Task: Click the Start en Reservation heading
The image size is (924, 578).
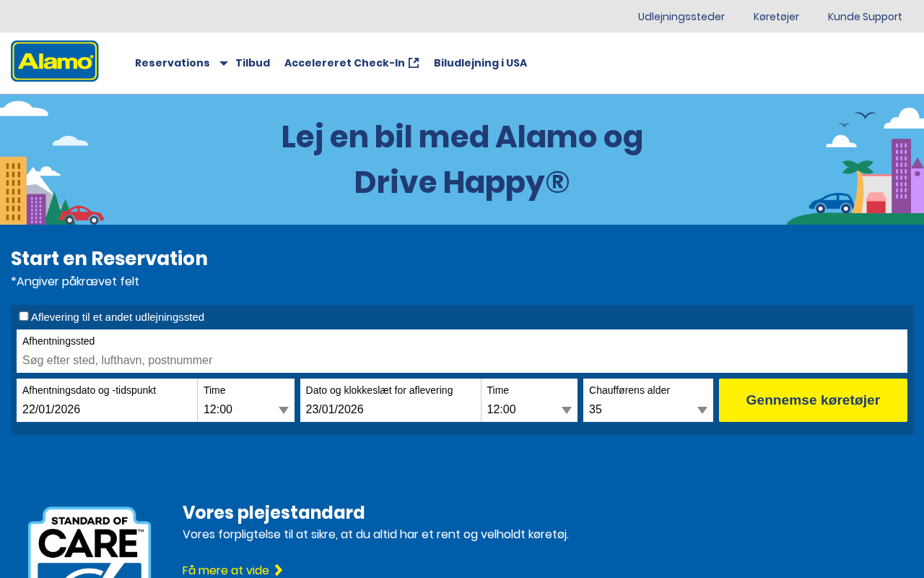Action: (109, 259)
